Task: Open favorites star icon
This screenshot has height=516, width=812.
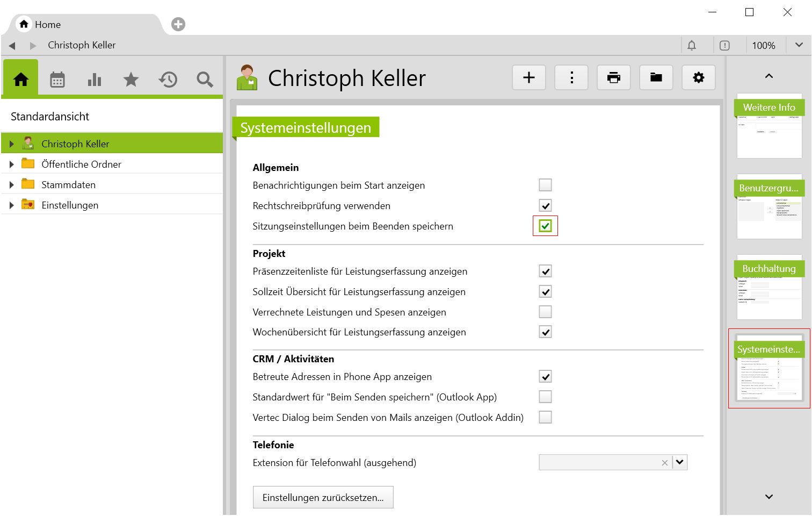Action: tap(131, 80)
